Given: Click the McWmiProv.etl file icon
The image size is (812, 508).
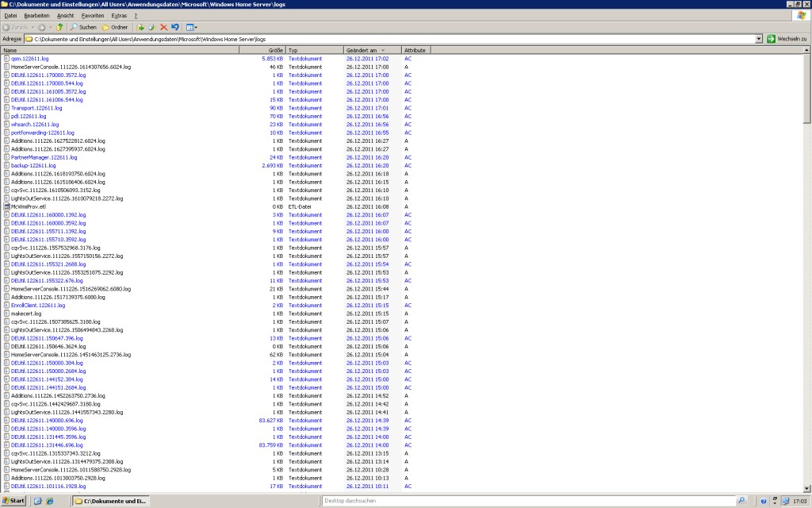Looking at the screenshot, I should pyautogui.click(x=6, y=206).
